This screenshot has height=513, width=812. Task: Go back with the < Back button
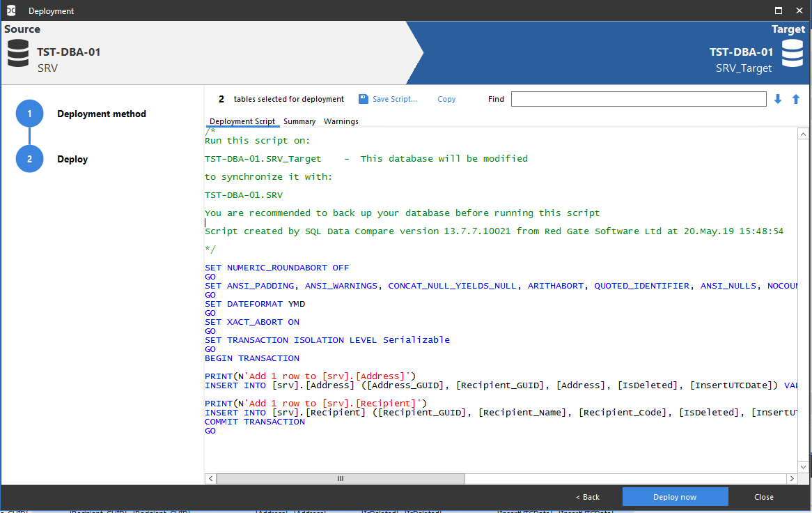588,497
